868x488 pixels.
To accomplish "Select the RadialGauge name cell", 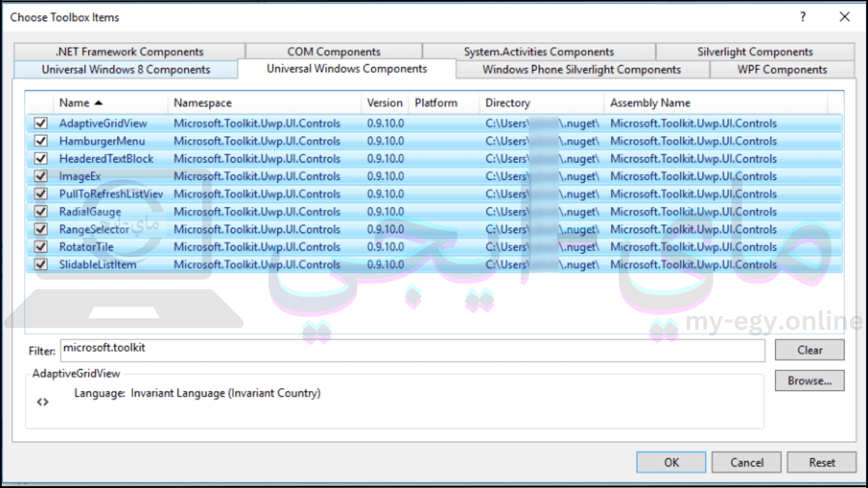I will 90,211.
